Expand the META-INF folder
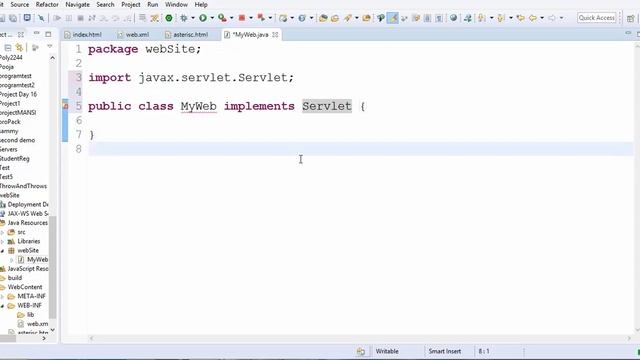The width and height of the screenshot is (640, 360). [x=3, y=297]
